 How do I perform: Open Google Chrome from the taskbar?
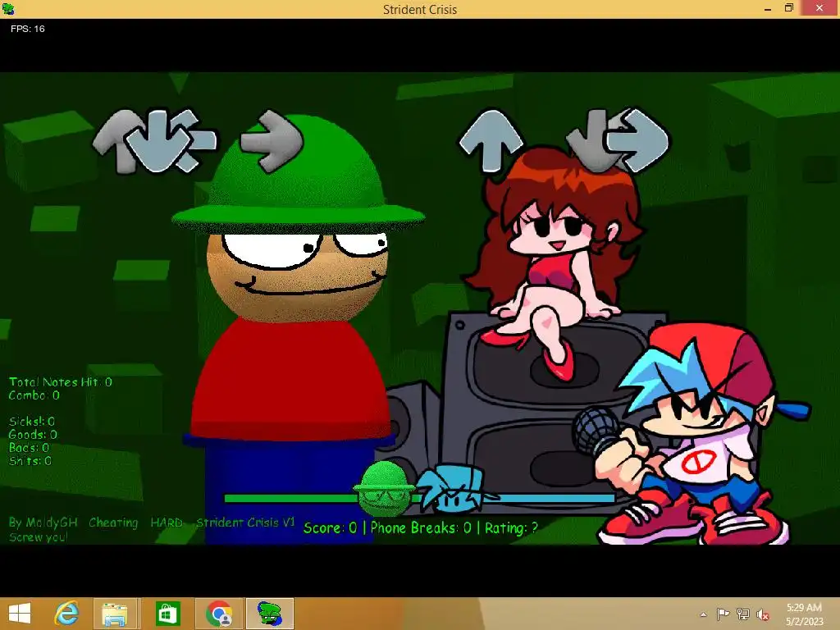coord(219,614)
